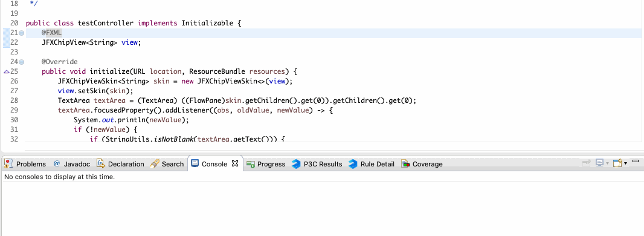Image resolution: width=644 pixels, height=236 pixels.
Task: Click line number 30 in the gutter
Action: point(14,120)
